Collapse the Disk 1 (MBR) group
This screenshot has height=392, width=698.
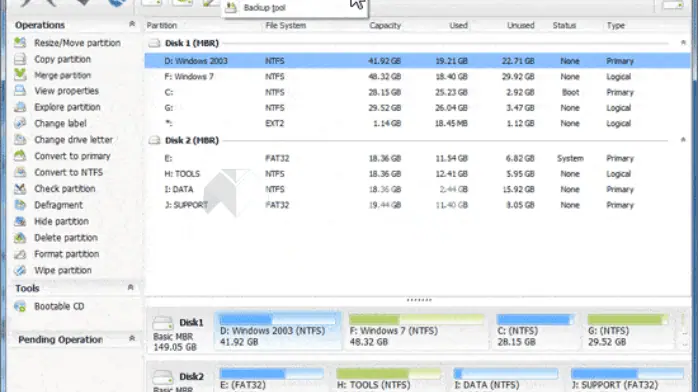coord(683,43)
